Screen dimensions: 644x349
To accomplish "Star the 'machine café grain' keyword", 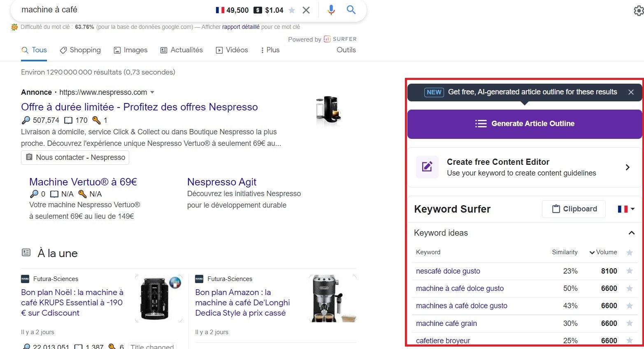I will tap(629, 323).
